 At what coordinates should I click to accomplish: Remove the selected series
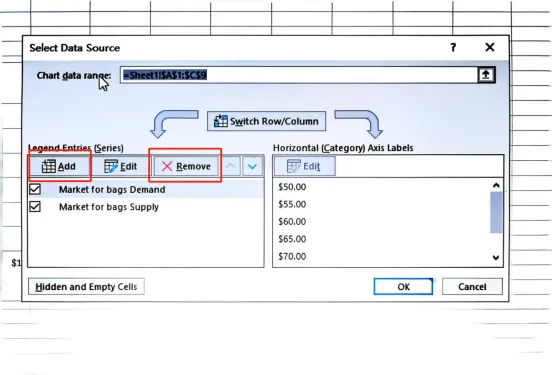click(x=186, y=166)
